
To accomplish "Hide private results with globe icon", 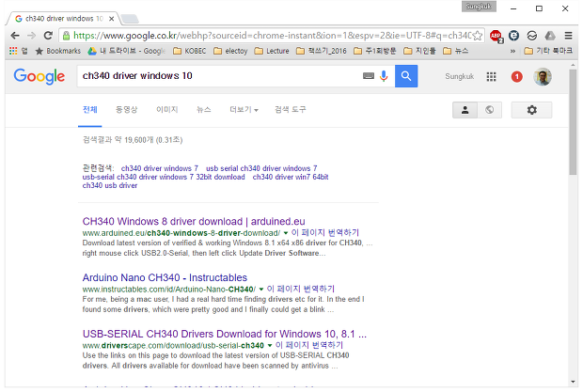I will (x=490, y=110).
